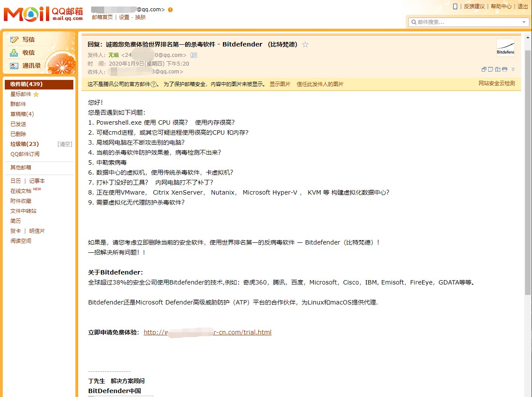The width and height of the screenshot is (532, 397).
Task: Open 帮助中心 link
Action: 501,7
